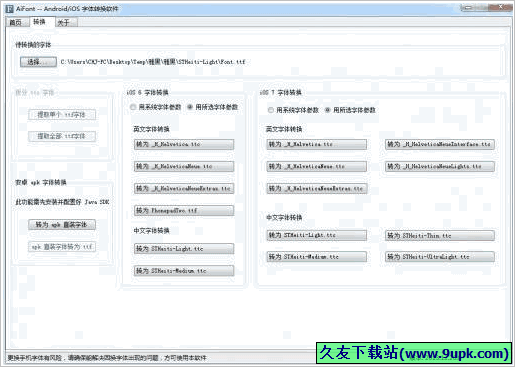Click 转为 STHeiti-Thin.ttc button
Viewport: 515px width, 367px height.
[x=440, y=236]
